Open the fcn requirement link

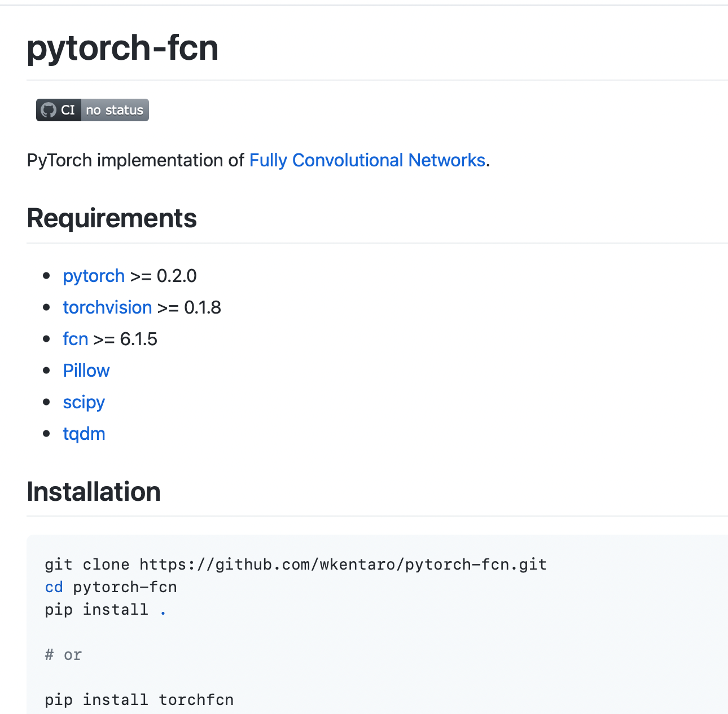click(75, 339)
